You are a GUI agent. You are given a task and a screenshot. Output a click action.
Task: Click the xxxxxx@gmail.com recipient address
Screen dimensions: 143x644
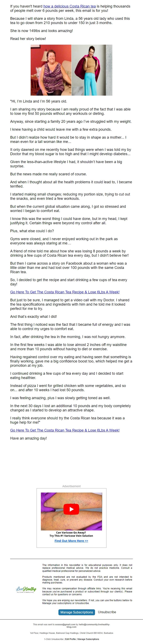tap(65, 624)
